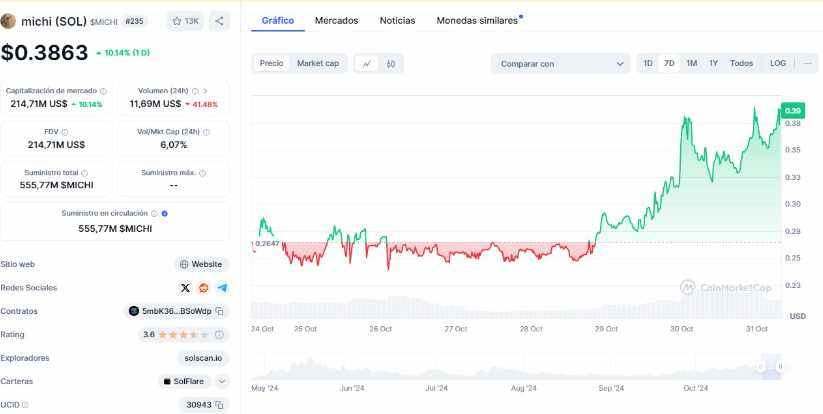
Task: Set chart range to 1Y
Action: click(713, 63)
